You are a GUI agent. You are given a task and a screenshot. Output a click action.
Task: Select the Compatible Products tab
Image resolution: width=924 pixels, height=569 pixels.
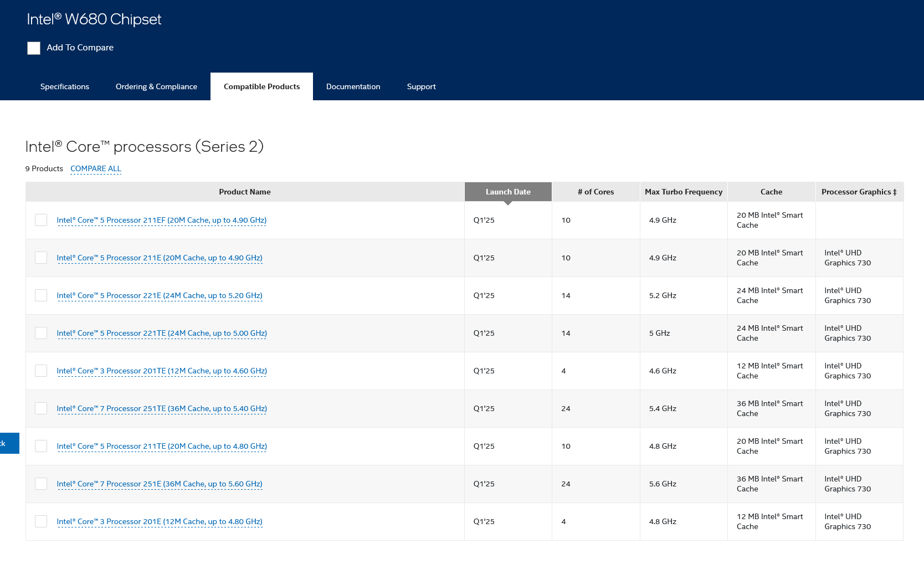click(x=261, y=86)
